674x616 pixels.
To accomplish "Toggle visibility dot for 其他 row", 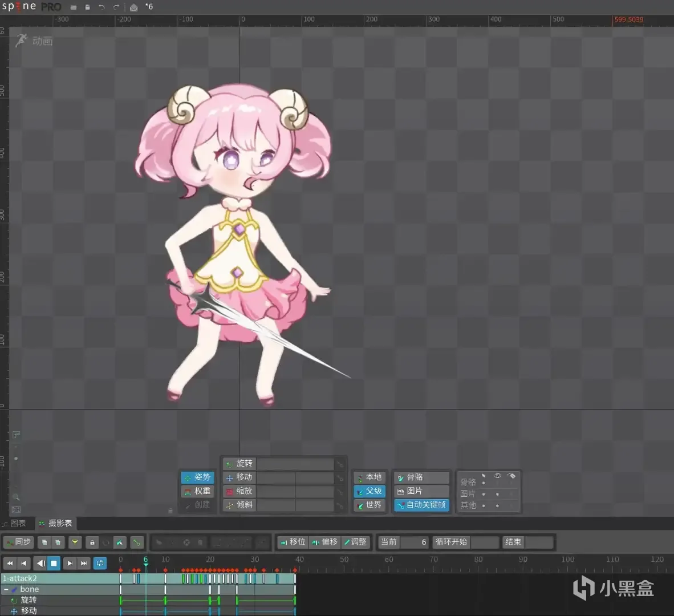I will click(497, 505).
